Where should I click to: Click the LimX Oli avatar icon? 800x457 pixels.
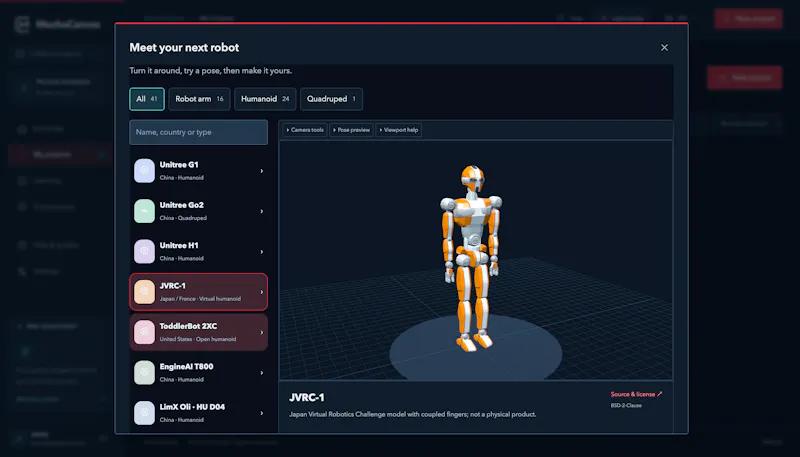click(x=144, y=413)
